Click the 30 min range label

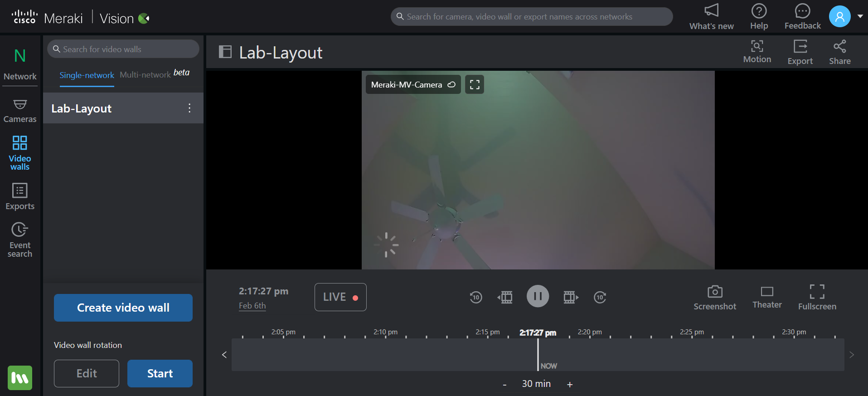point(536,384)
